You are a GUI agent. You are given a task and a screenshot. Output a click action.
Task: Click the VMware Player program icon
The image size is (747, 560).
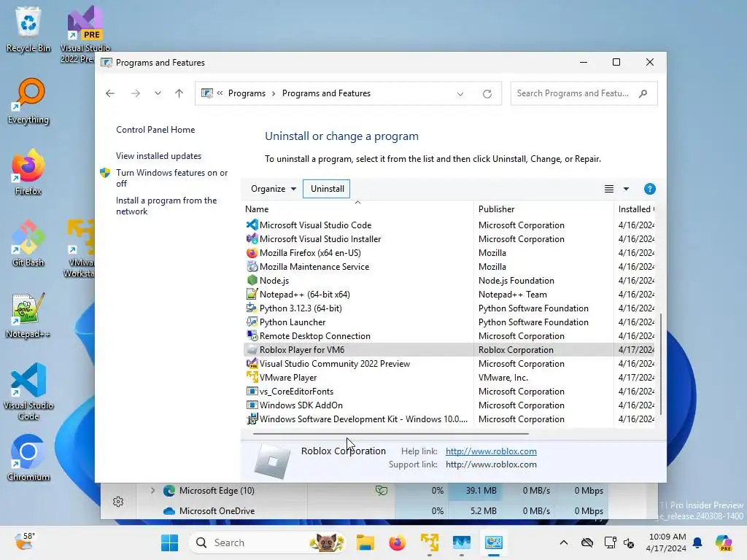(x=252, y=377)
